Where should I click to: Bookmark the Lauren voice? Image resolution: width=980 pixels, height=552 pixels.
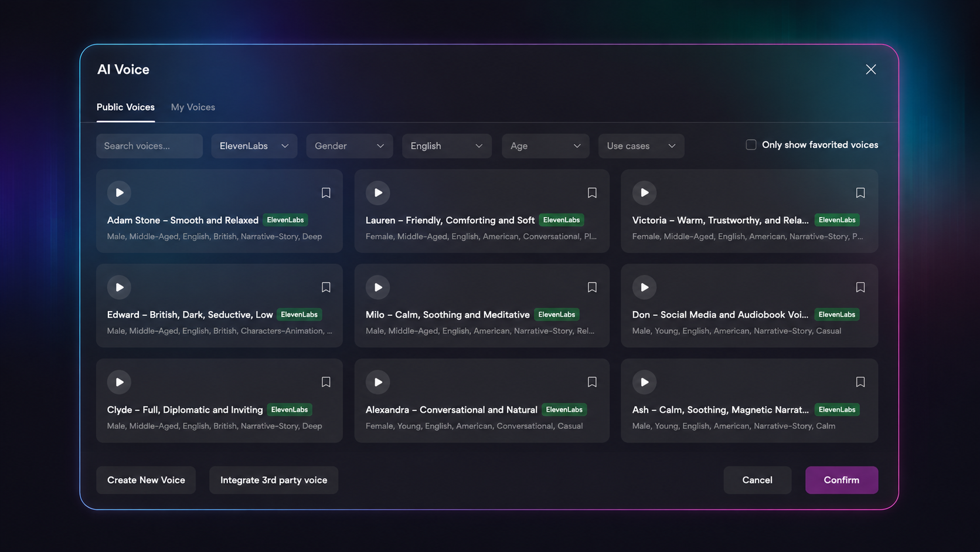pos(592,193)
